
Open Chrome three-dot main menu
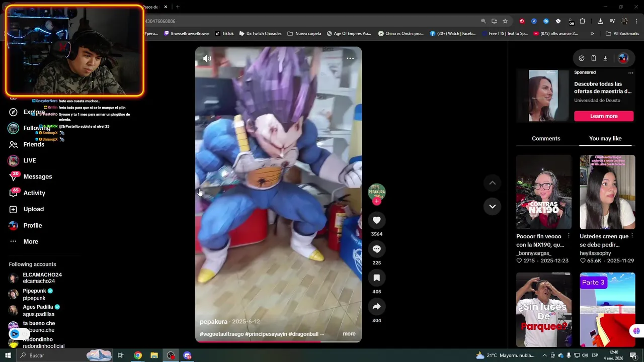click(x=637, y=21)
